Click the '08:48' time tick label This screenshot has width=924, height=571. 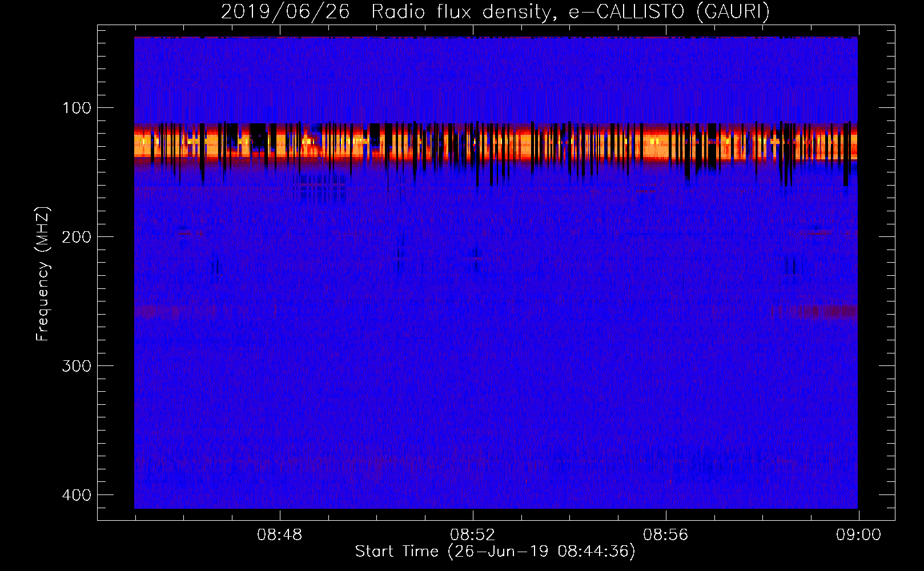[x=279, y=535]
